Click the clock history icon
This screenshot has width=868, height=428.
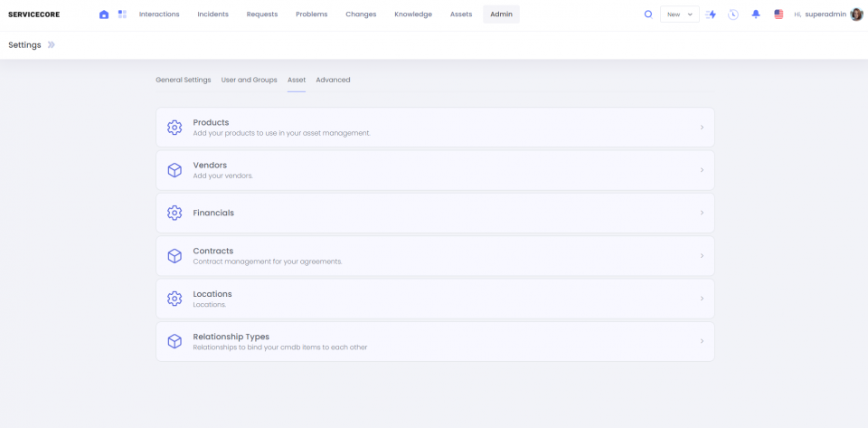[732, 14]
